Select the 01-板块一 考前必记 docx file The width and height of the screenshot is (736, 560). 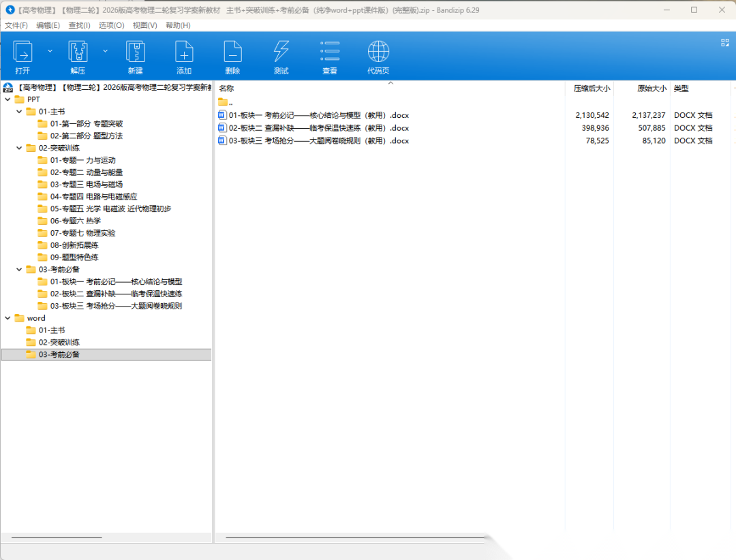[x=318, y=116]
